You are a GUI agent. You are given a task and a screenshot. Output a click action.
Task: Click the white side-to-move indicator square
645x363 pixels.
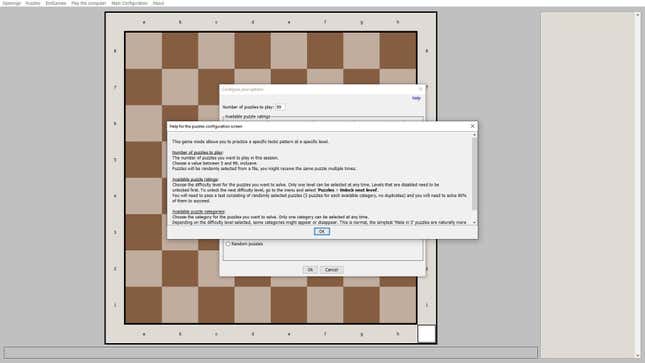pos(427,334)
